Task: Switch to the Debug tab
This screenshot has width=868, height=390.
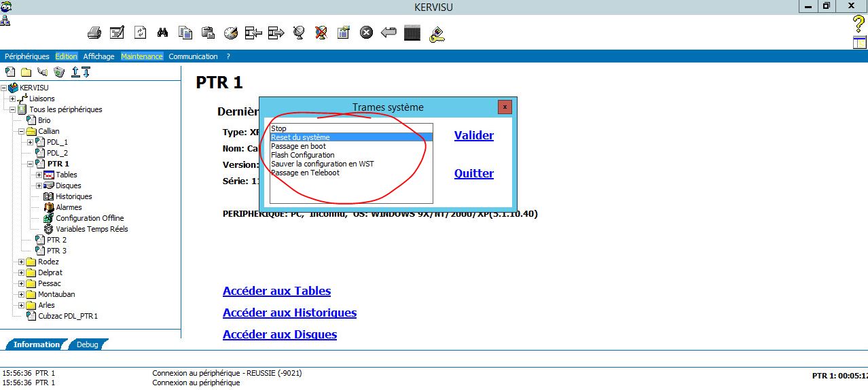Action: 87,344
